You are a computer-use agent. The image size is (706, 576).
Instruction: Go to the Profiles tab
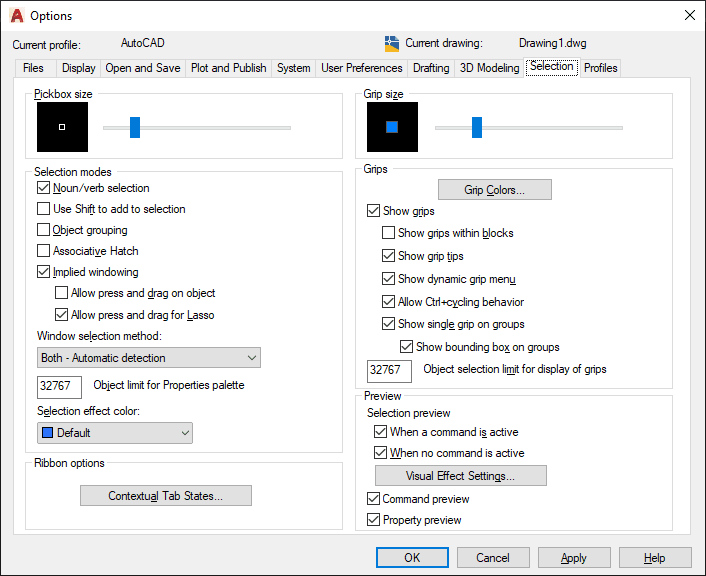click(601, 68)
